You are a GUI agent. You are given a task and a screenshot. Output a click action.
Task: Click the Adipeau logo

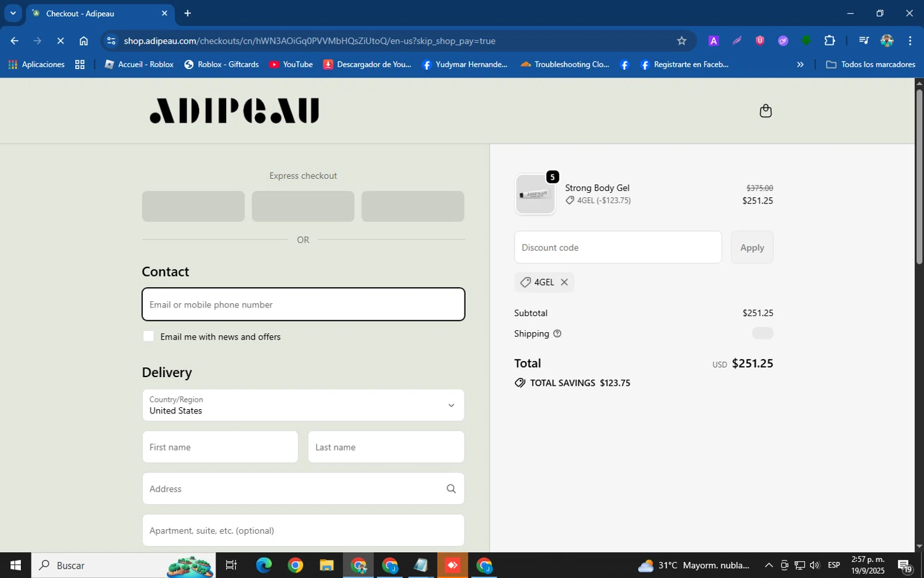[234, 111]
